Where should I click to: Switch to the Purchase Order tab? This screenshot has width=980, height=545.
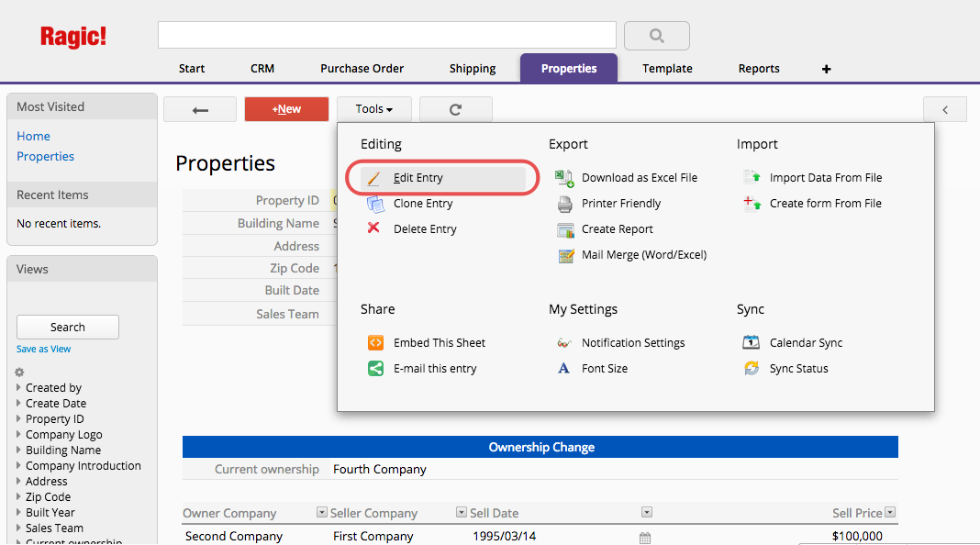tap(362, 69)
